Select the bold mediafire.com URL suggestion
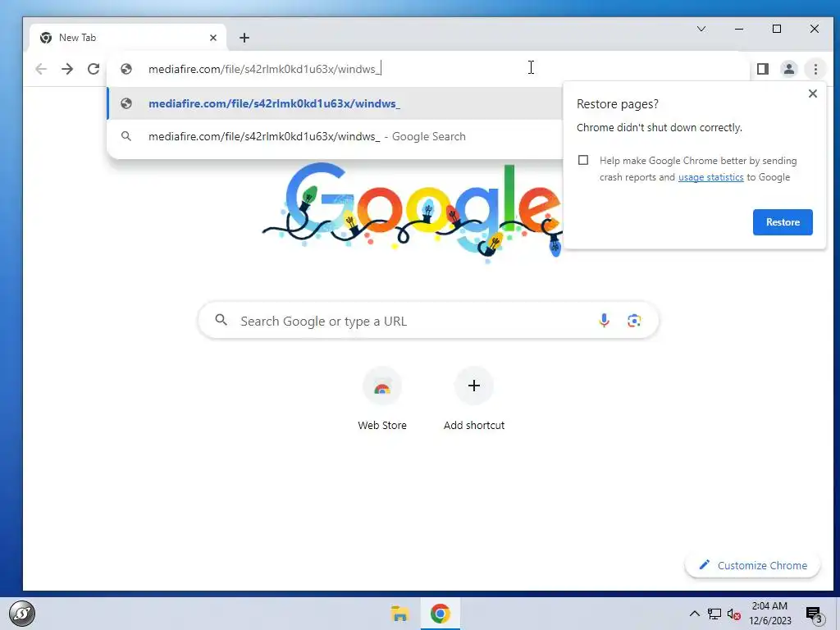Viewport: 840px width, 630px height. coord(335,103)
